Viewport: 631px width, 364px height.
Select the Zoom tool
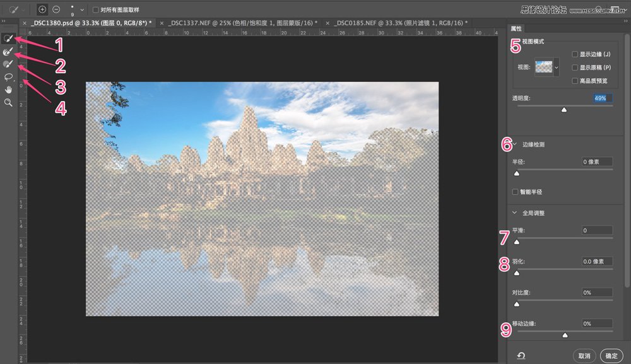[x=8, y=102]
